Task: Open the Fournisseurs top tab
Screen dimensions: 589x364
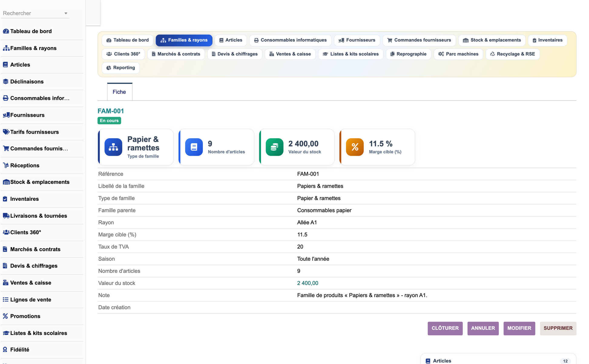Action: pos(357,40)
